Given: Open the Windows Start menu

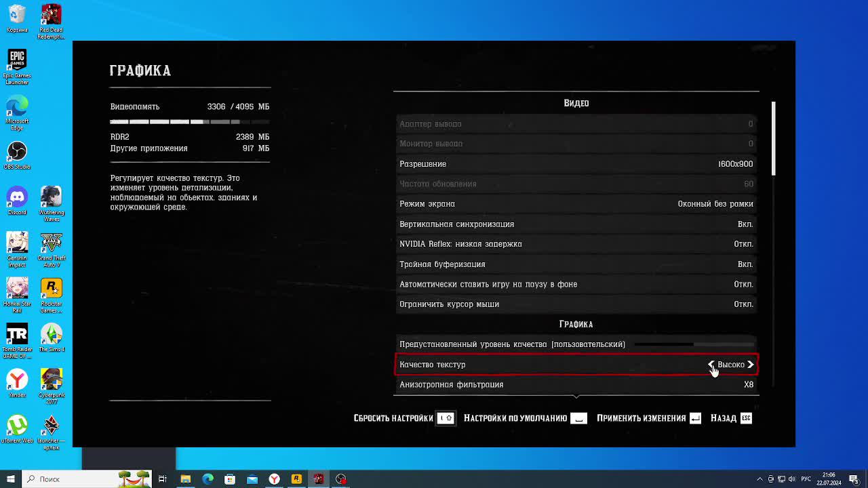Looking at the screenshot, I should [x=11, y=479].
